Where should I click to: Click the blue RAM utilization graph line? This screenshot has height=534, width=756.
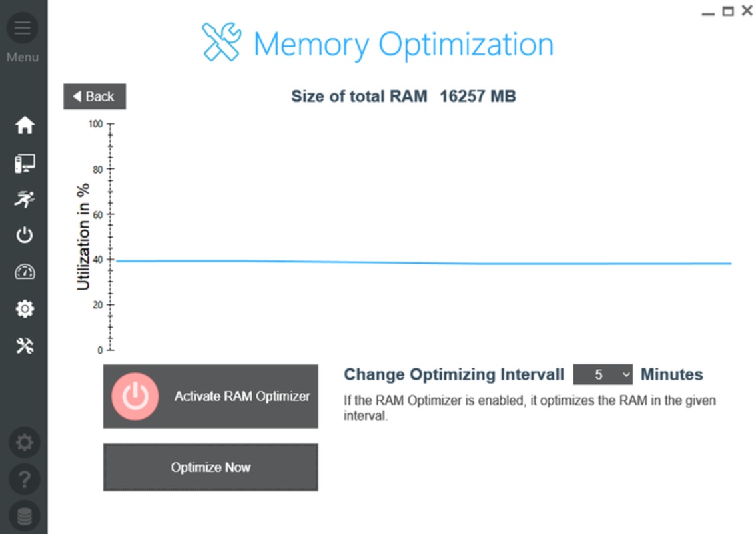[424, 262]
